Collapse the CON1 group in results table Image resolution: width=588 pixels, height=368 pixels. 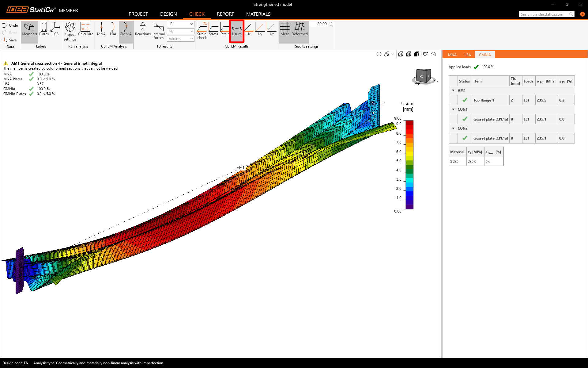point(453,109)
